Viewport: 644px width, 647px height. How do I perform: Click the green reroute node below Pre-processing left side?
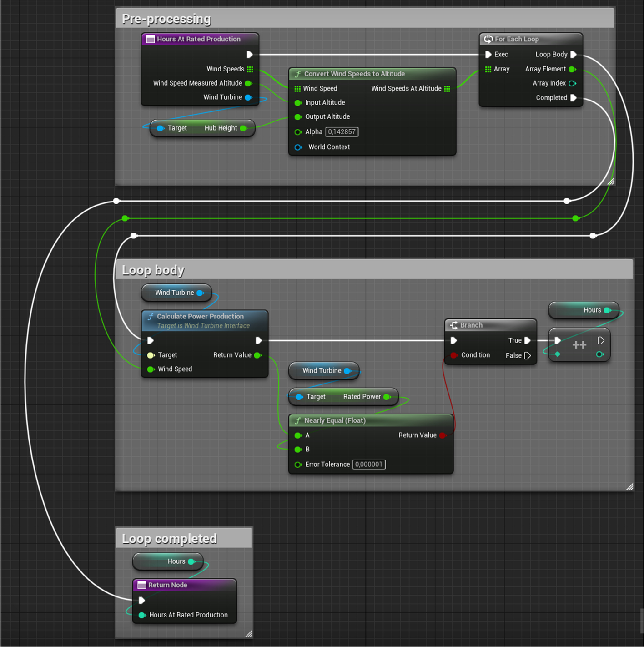pyautogui.click(x=125, y=219)
